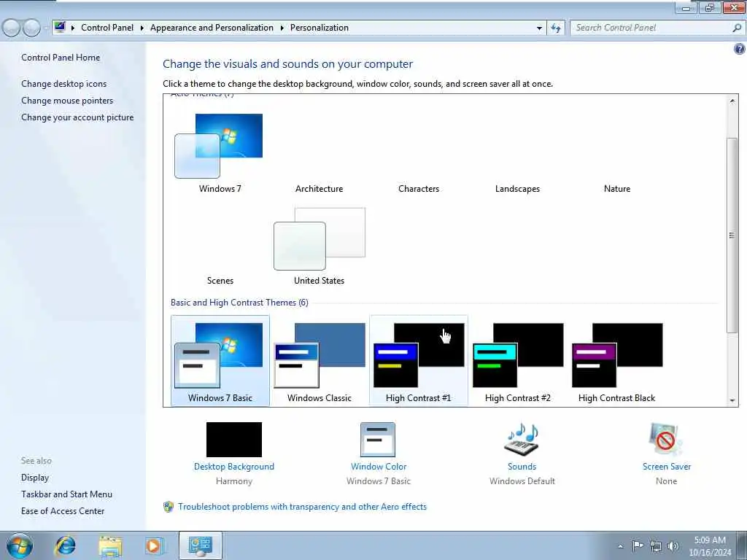Click the Window Color link text
747x560 pixels.
click(379, 467)
